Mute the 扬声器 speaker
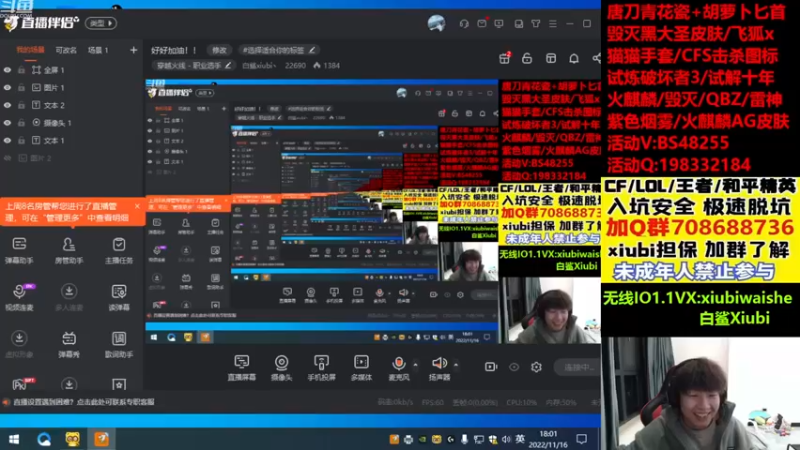The image size is (800, 450). point(439,367)
